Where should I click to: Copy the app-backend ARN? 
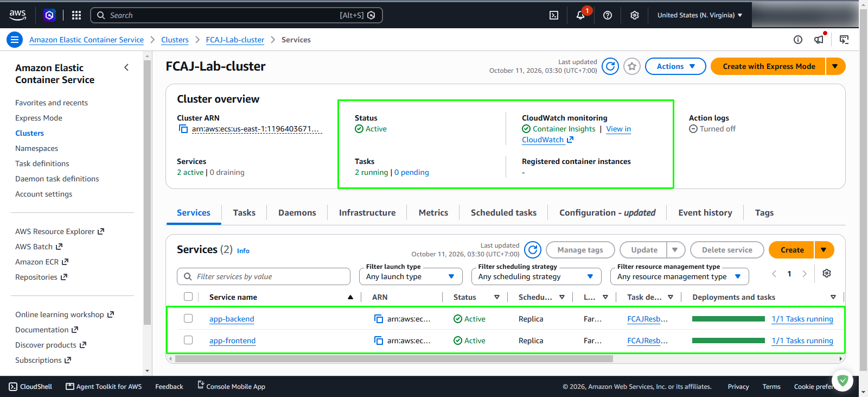pyautogui.click(x=379, y=319)
